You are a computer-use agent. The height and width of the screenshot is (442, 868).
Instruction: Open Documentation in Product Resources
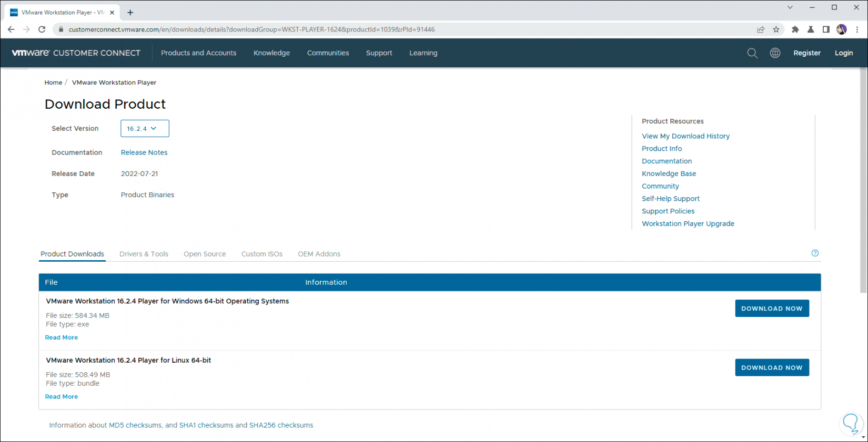pyautogui.click(x=667, y=161)
